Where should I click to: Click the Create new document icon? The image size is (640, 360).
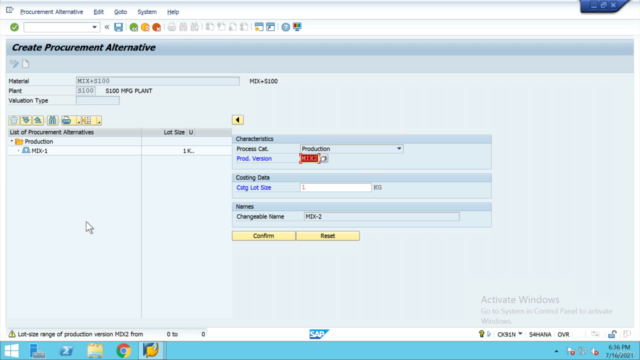(26, 64)
